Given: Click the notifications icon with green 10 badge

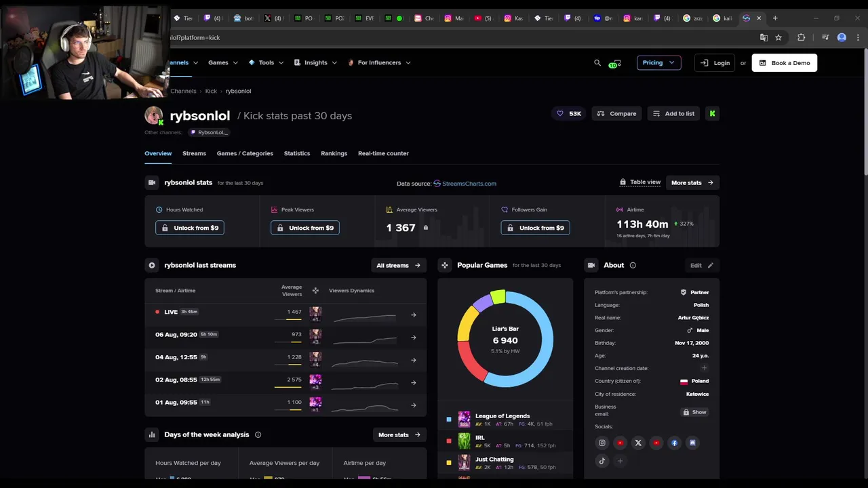Looking at the screenshot, I should tap(614, 63).
